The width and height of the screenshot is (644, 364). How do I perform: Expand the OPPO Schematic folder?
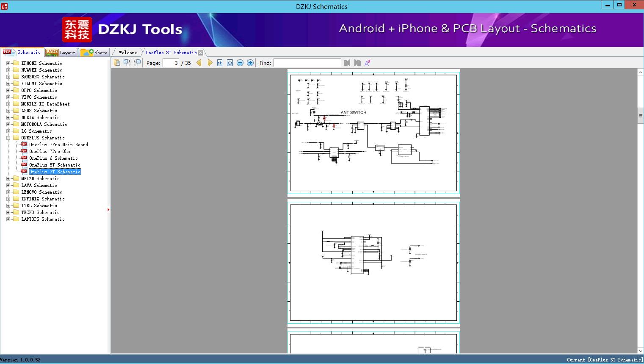pyautogui.click(x=8, y=90)
